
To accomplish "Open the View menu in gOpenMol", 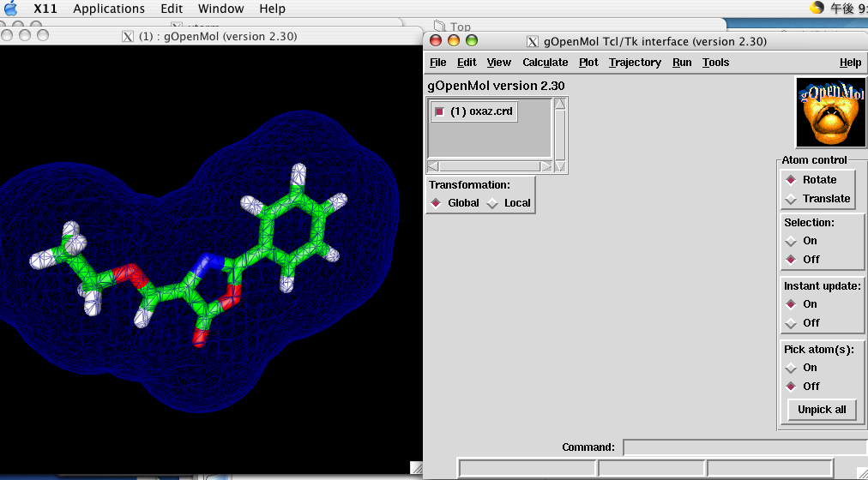I will 499,63.
